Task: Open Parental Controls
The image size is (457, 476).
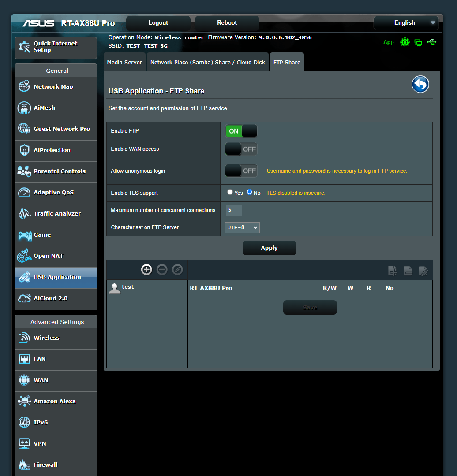Action: [x=56, y=172]
